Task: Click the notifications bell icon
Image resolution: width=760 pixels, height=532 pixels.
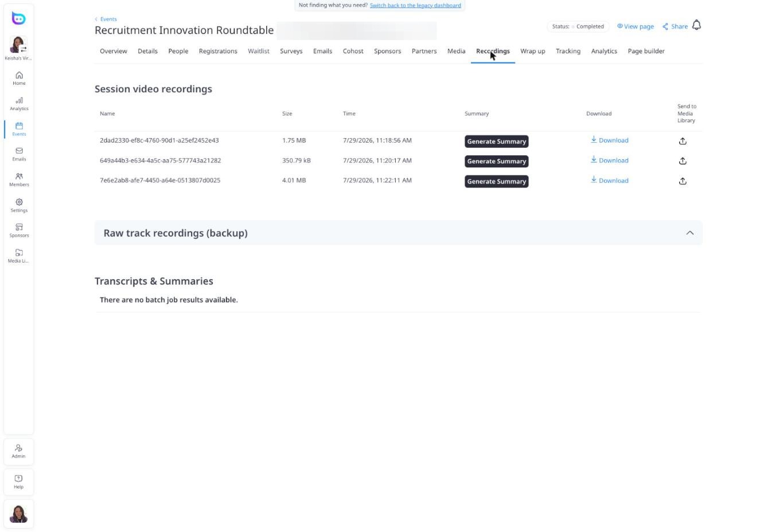Action: (696, 25)
